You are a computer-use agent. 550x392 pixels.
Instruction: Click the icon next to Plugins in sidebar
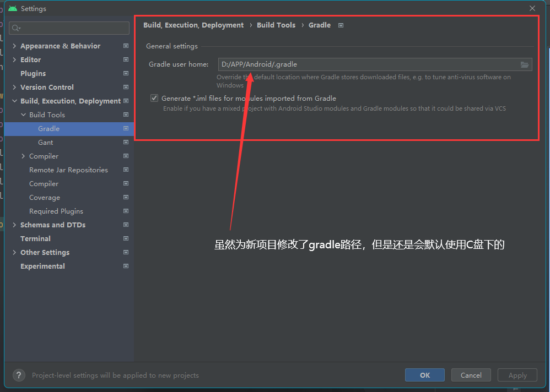tap(126, 73)
